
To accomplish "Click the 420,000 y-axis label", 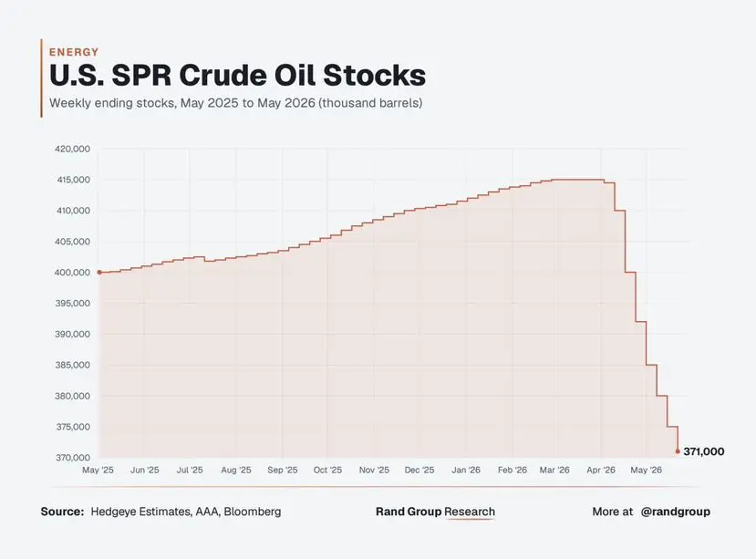I will [72, 149].
